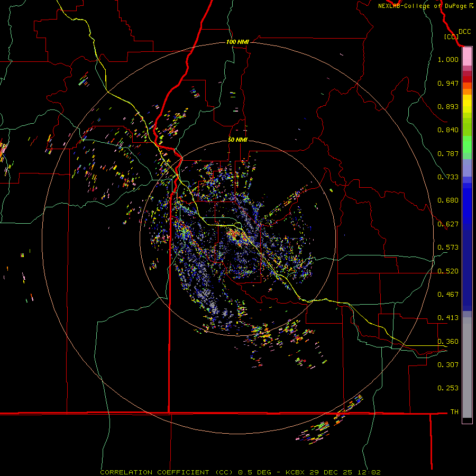The width and height of the screenshot is (476, 476).
Task: Click the 0.520 scale value
Action: tap(448, 271)
